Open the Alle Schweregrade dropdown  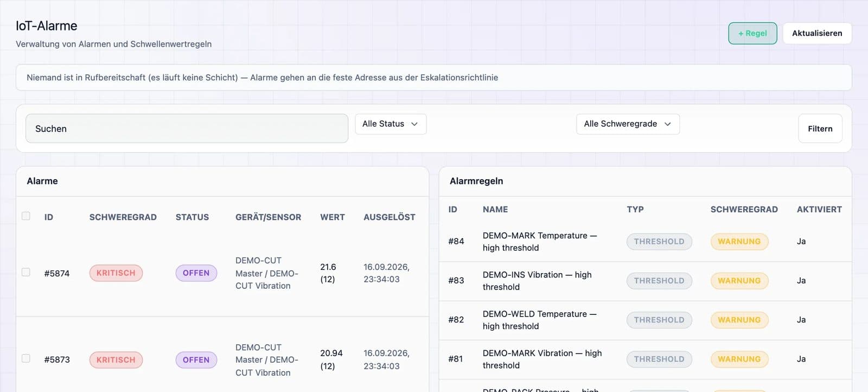pyautogui.click(x=628, y=124)
